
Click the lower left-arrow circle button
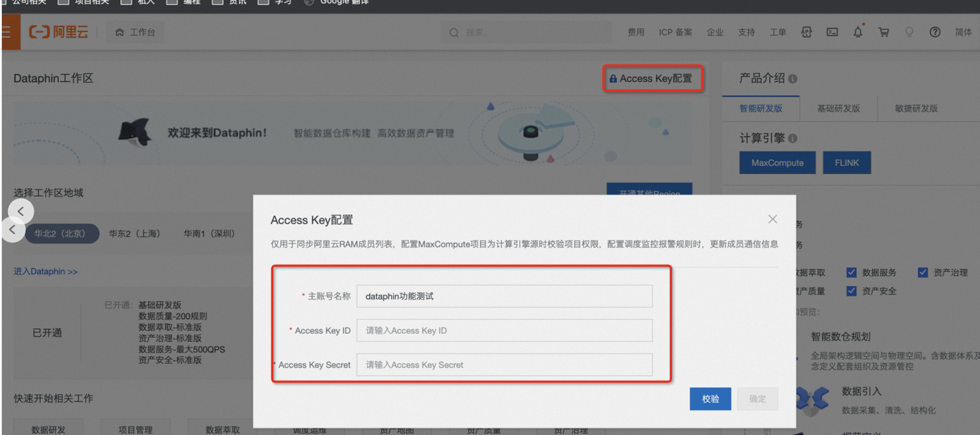tap(13, 230)
